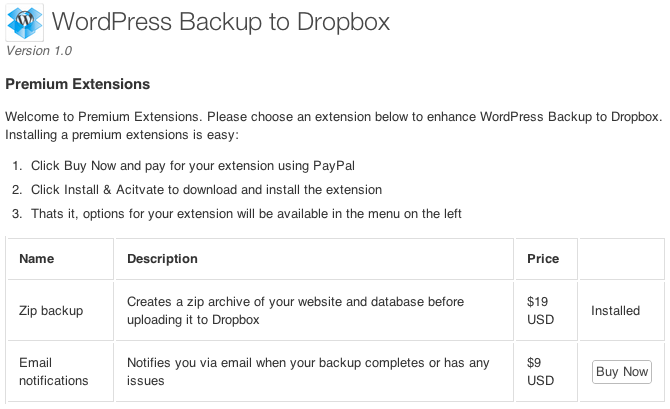Click the empty last column header cell

click(621, 259)
